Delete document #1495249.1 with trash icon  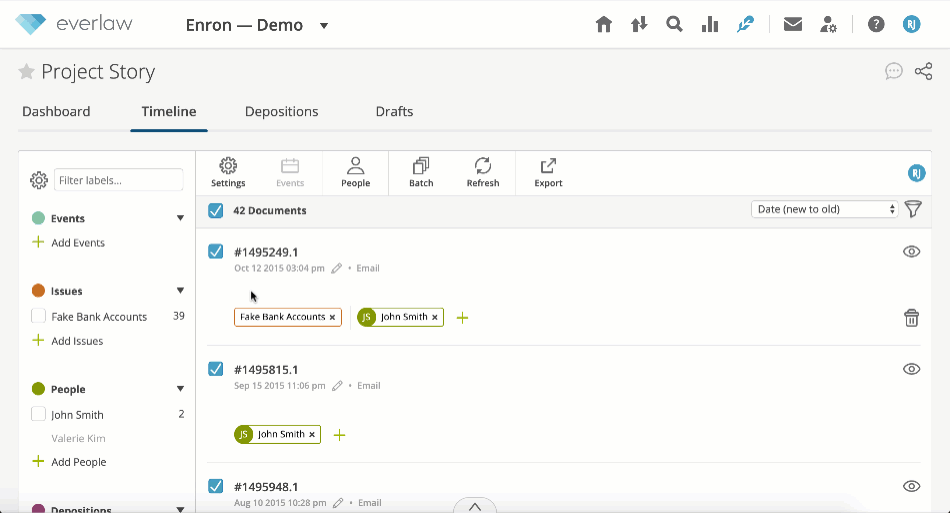(x=911, y=317)
